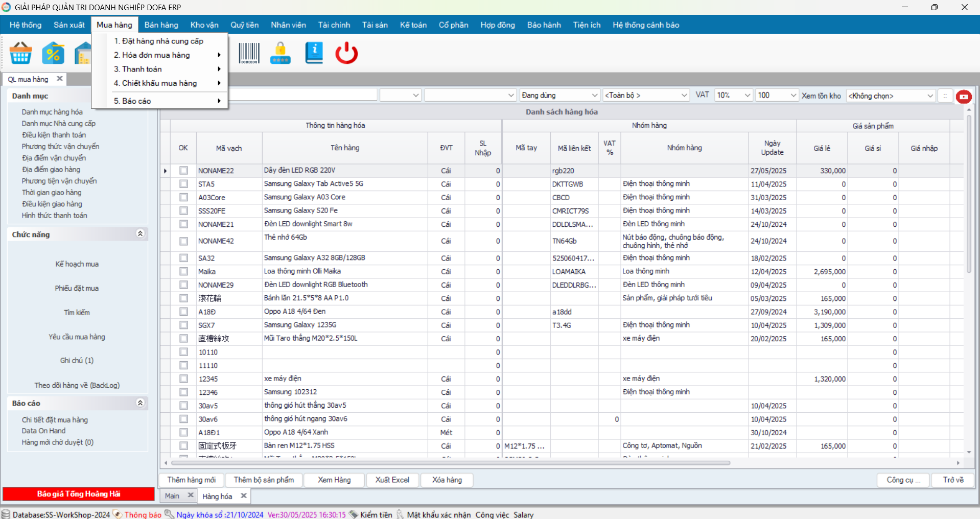The image size is (980, 519).
Task: Collapse the Chức năng panel chevron
Action: [141, 233]
